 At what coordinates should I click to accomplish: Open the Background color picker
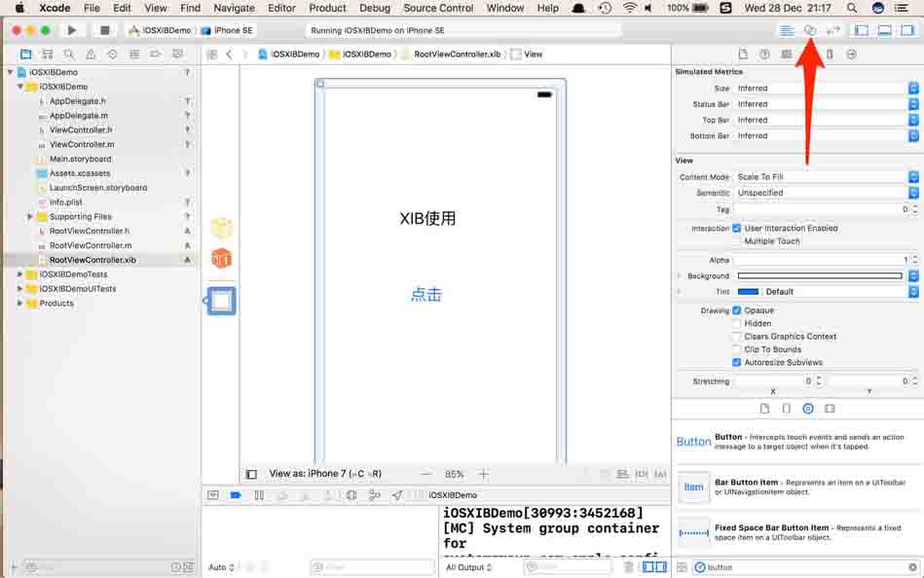click(x=823, y=276)
